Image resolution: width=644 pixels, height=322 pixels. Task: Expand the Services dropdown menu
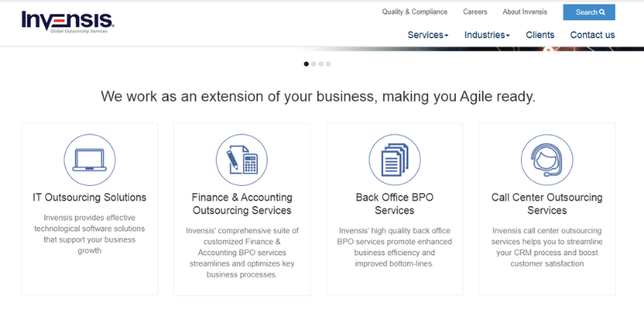(428, 35)
